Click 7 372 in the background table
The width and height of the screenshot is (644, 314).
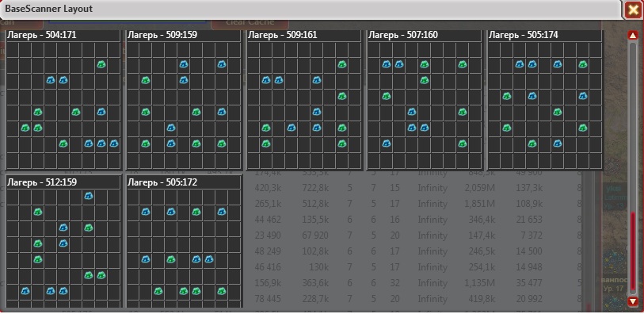[532, 236]
